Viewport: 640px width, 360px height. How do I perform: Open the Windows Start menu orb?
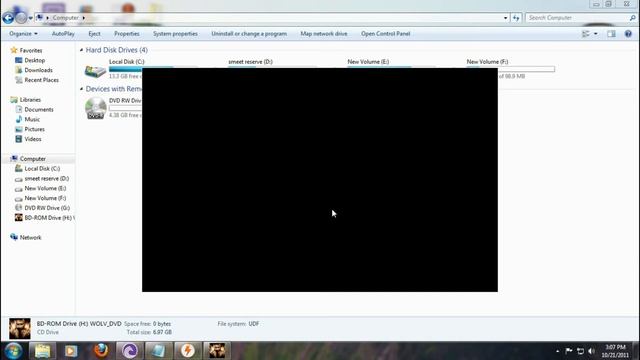click(13, 351)
